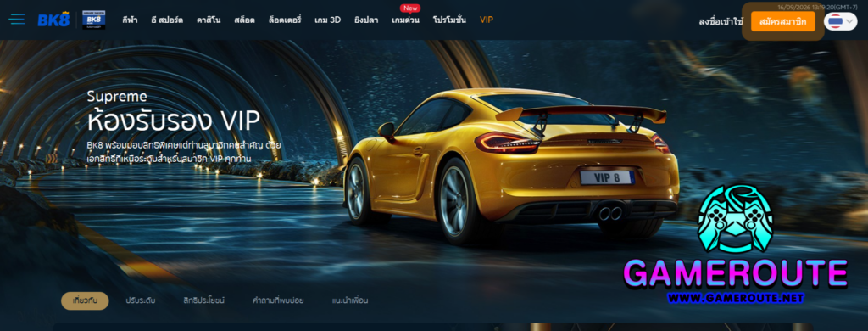Click the orange สมัครสมาชิก button
Screen dimensions: 868x331
[x=782, y=21]
